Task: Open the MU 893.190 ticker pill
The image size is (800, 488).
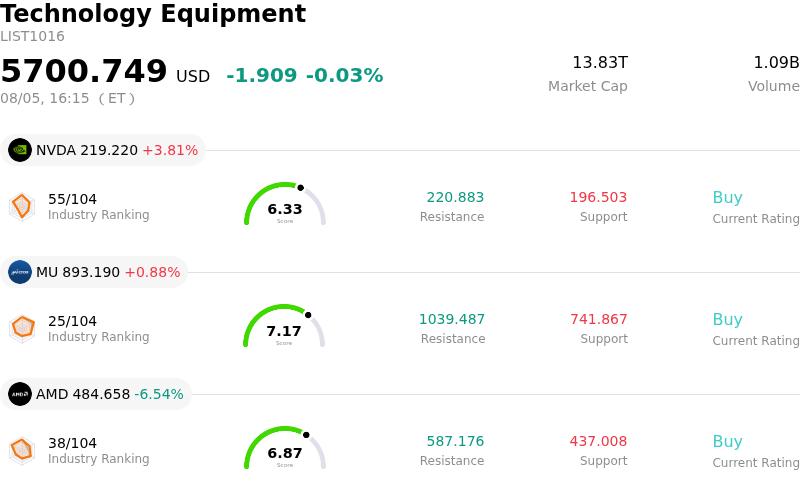Action: pyautogui.click(x=94, y=272)
